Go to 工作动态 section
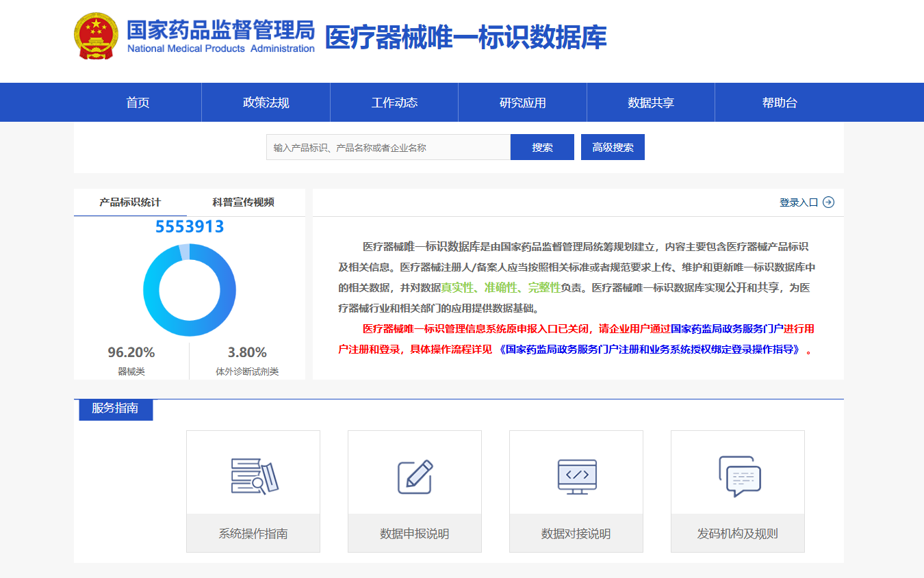The height and width of the screenshot is (578, 924). point(394,103)
